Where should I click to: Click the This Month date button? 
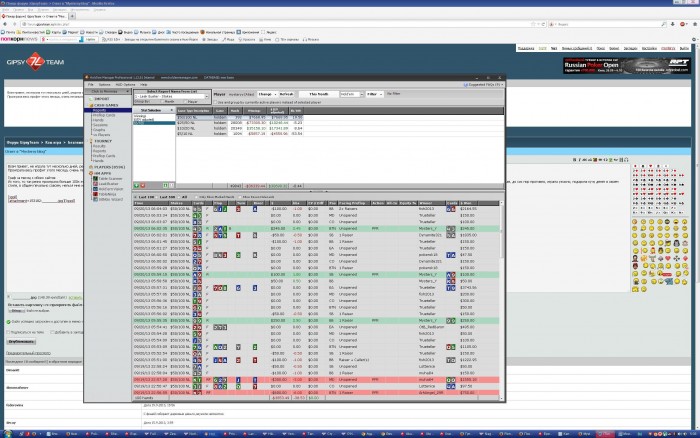click(319, 94)
